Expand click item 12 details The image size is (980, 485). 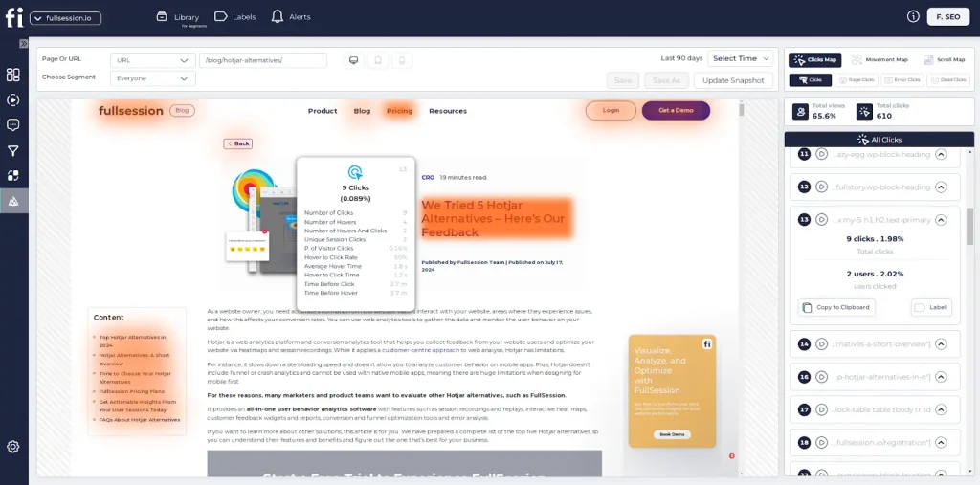point(941,187)
